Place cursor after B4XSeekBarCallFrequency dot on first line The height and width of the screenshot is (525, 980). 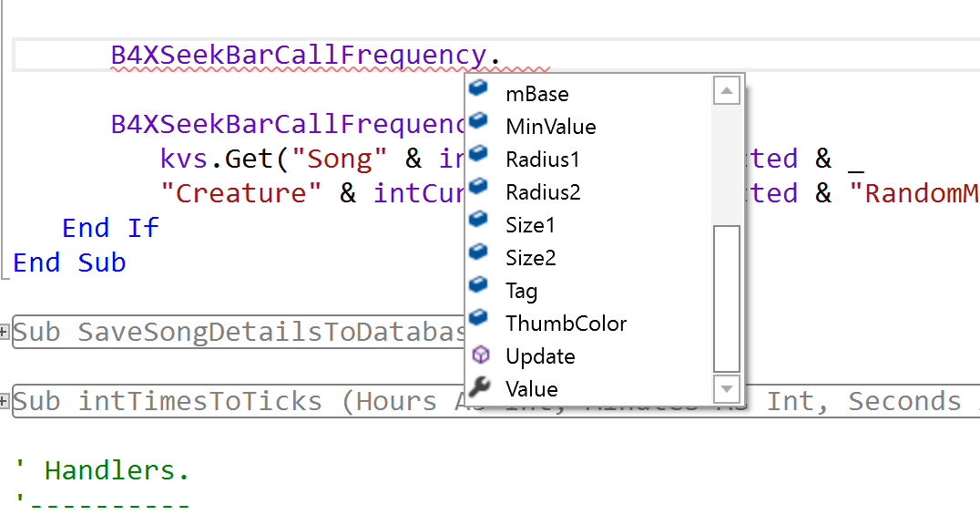click(x=502, y=56)
